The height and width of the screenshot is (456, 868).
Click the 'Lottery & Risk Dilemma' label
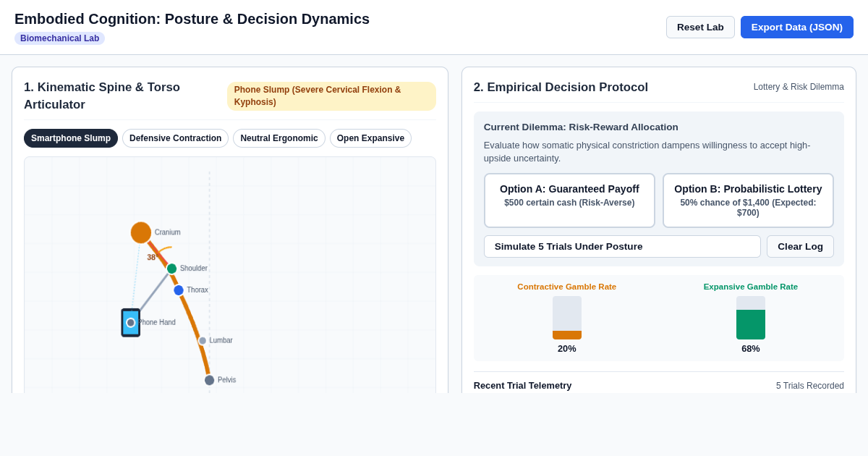(799, 87)
